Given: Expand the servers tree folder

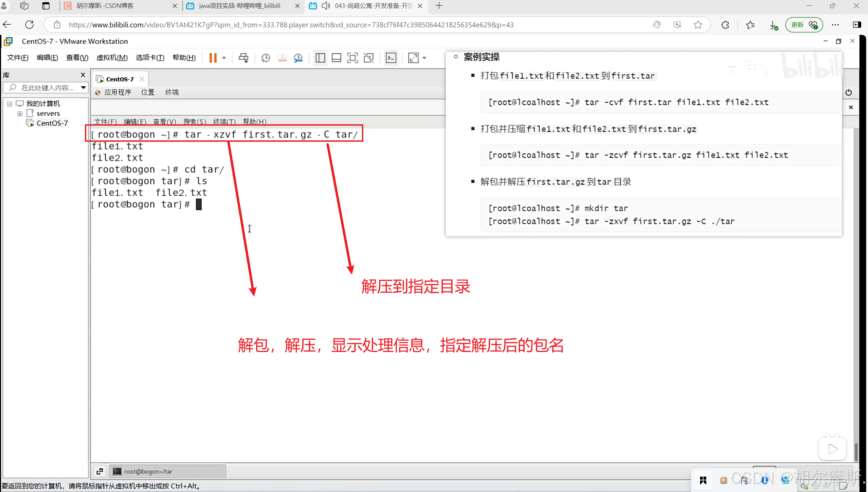Looking at the screenshot, I should point(20,114).
